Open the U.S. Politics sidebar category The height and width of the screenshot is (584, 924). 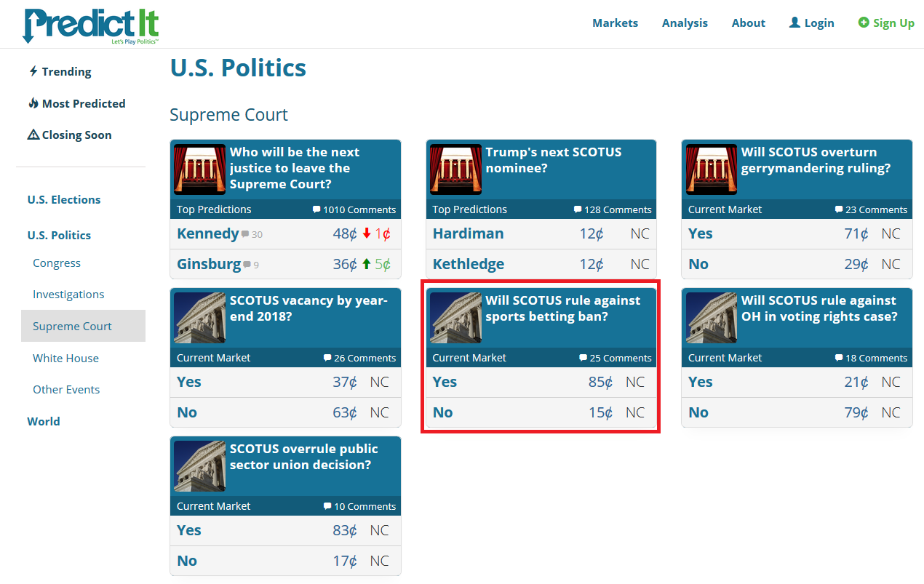point(59,235)
